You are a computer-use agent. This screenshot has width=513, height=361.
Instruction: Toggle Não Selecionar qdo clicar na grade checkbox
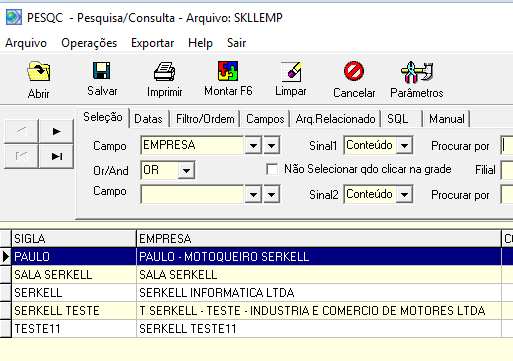[272, 169]
